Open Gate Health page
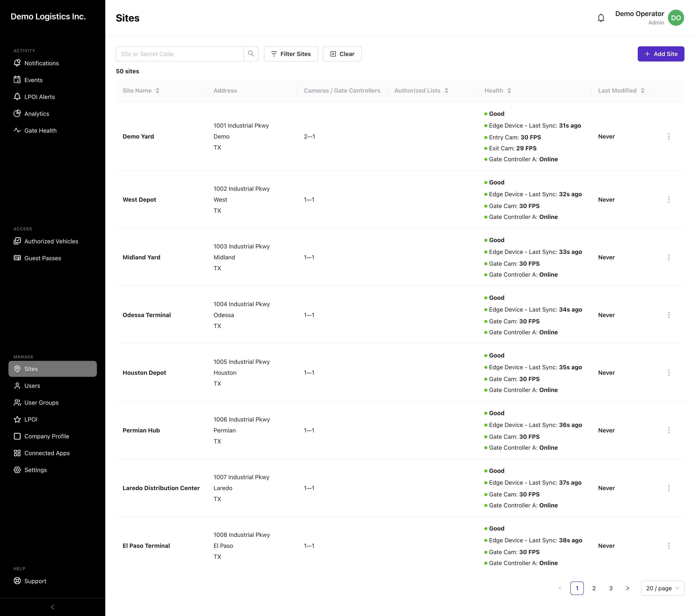This screenshot has width=695, height=616. coord(53,131)
